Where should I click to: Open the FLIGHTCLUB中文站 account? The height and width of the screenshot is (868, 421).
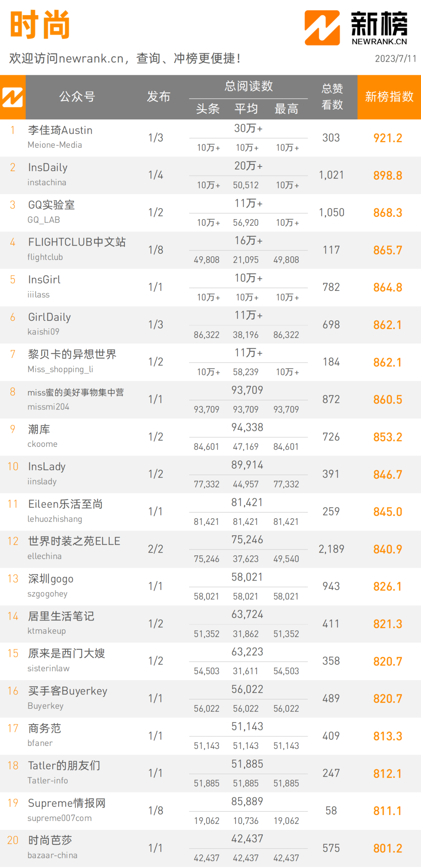[77, 242]
